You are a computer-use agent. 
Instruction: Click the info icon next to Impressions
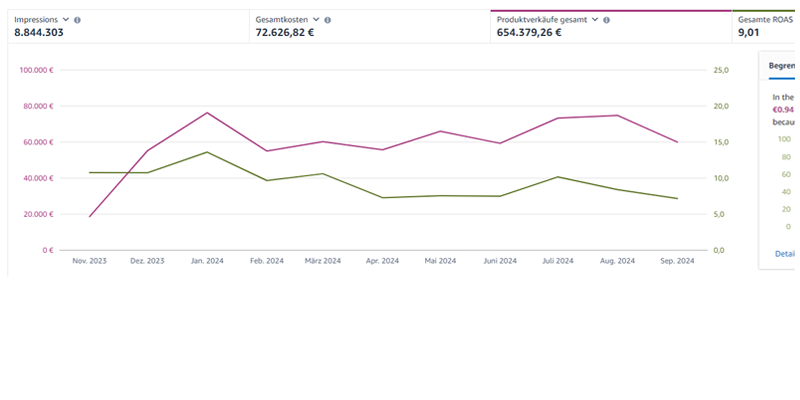(78, 20)
